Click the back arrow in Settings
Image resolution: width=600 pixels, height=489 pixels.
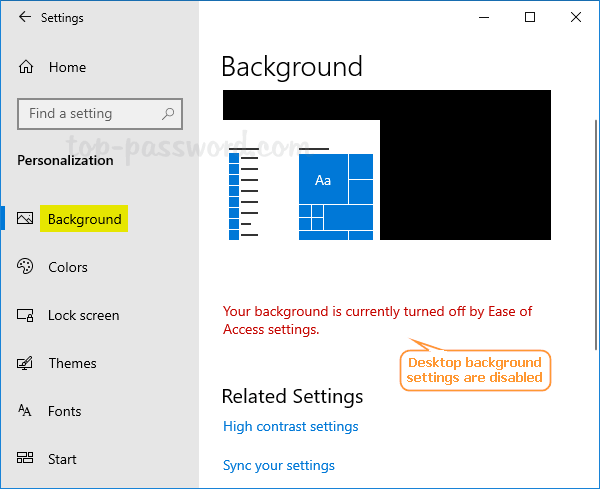click(x=24, y=18)
